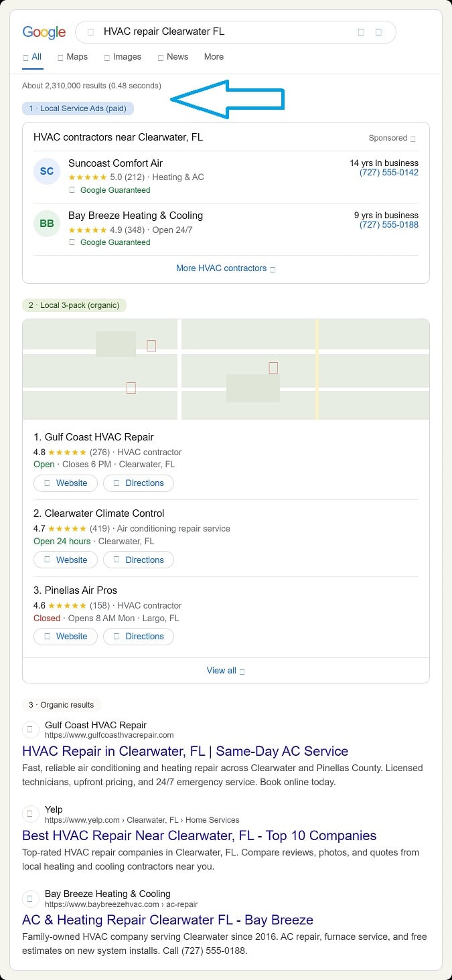Expand More HVAC contractors
This screenshot has height=980, width=452.
[x=226, y=268]
